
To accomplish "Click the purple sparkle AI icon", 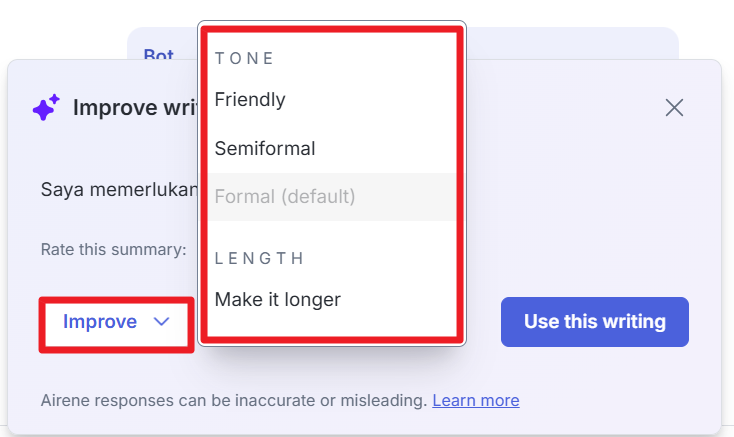I will 46,108.
